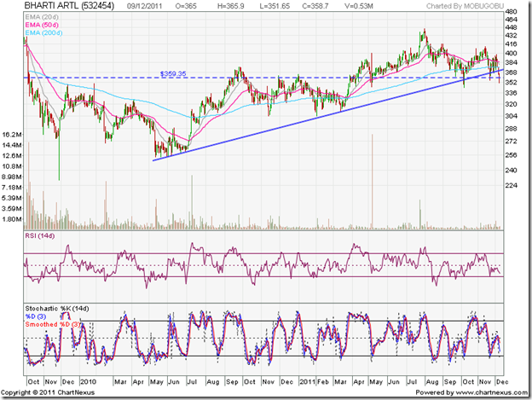Click the 8.98M volume axis label
The image size is (532, 400).
[x=12, y=177]
